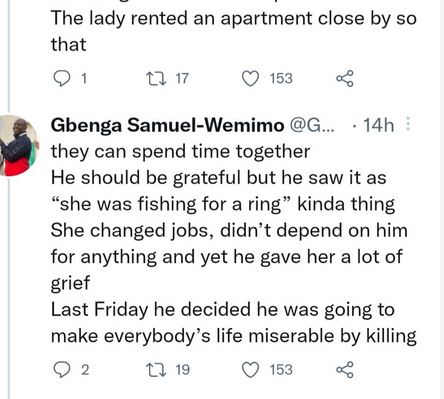Screen dimensions: 444x399
Task: Reply to the tweet with 2 comments
Action: (x=62, y=370)
